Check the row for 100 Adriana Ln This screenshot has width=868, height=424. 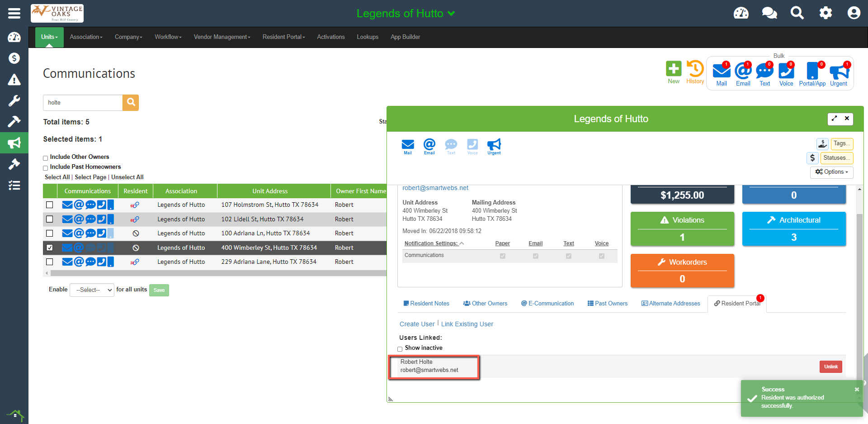(50, 233)
